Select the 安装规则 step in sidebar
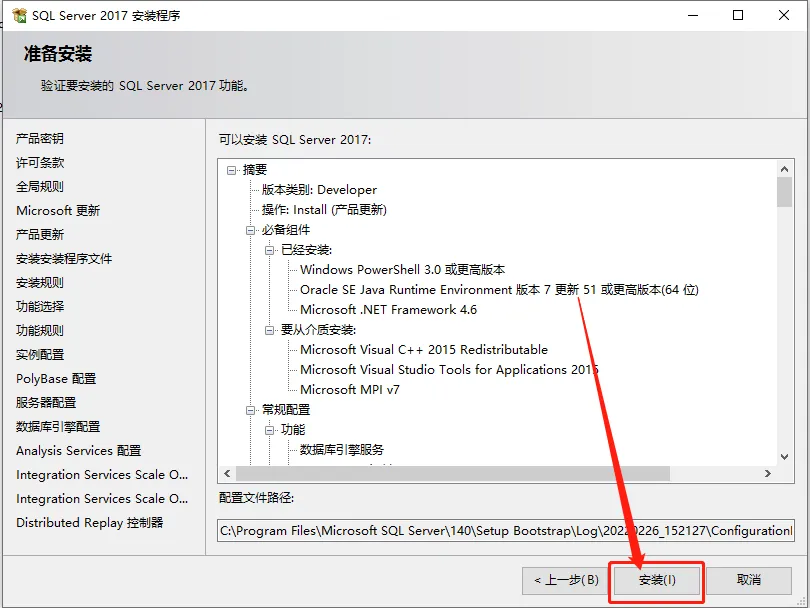Image resolution: width=810 pixels, height=608 pixels. pyautogui.click(x=40, y=283)
